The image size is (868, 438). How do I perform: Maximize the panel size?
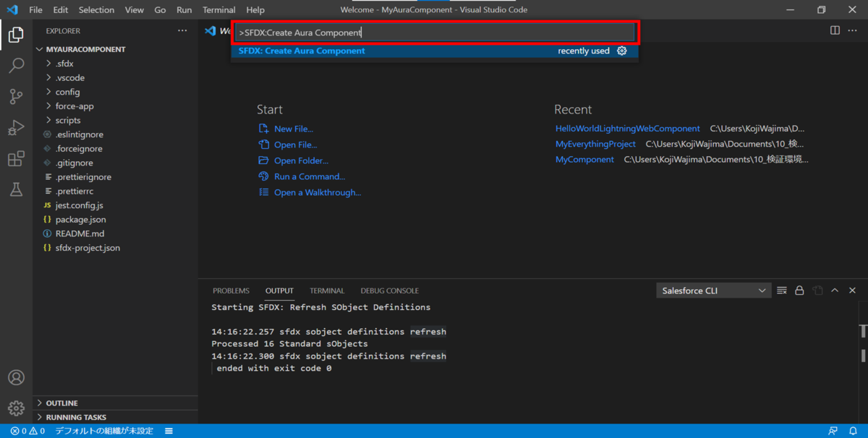tap(835, 291)
